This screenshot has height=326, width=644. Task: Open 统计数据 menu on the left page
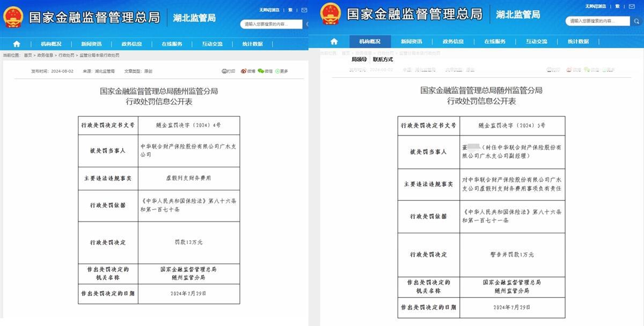(x=252, y=44)
